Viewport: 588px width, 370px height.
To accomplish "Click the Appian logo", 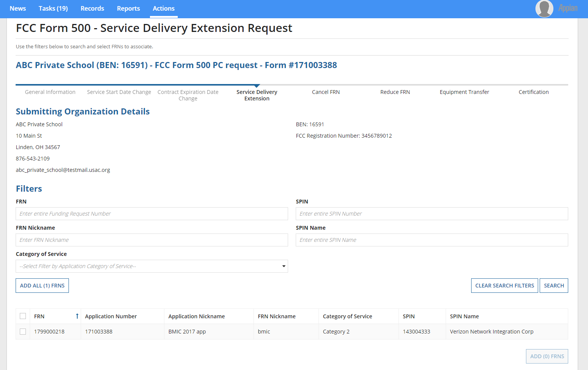I will coord(568,8).
